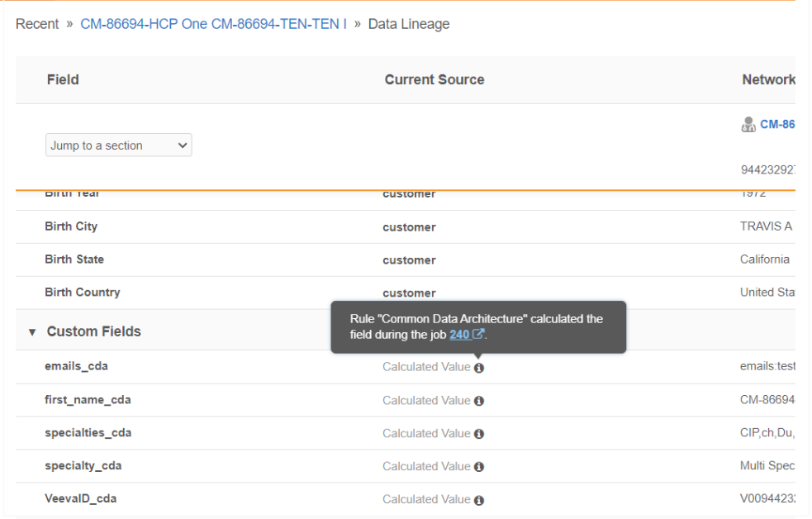Open CM-86694-HCP One breadcrumb link
The height and width of the screenshot is (519, 812).
point(213,24)
